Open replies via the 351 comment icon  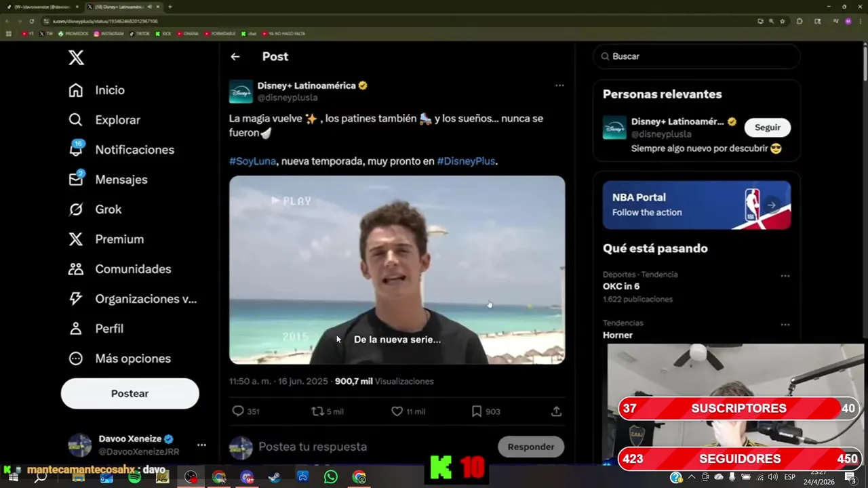245,411
